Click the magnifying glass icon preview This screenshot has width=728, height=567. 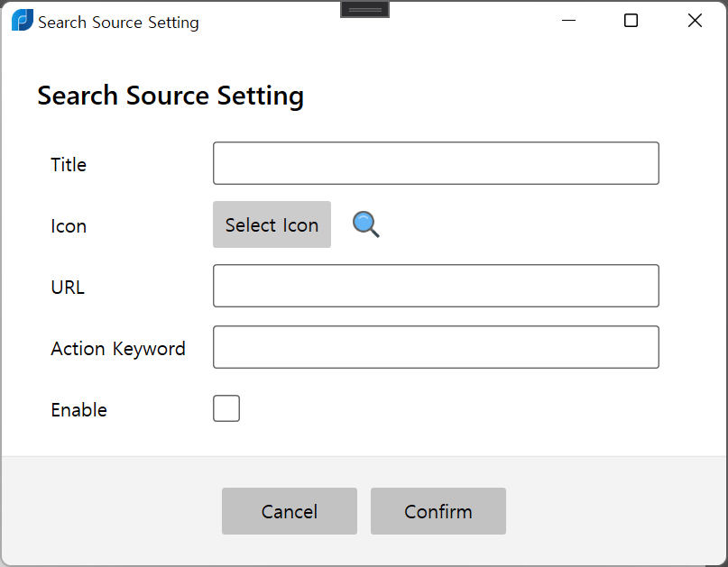pos(366,224)
